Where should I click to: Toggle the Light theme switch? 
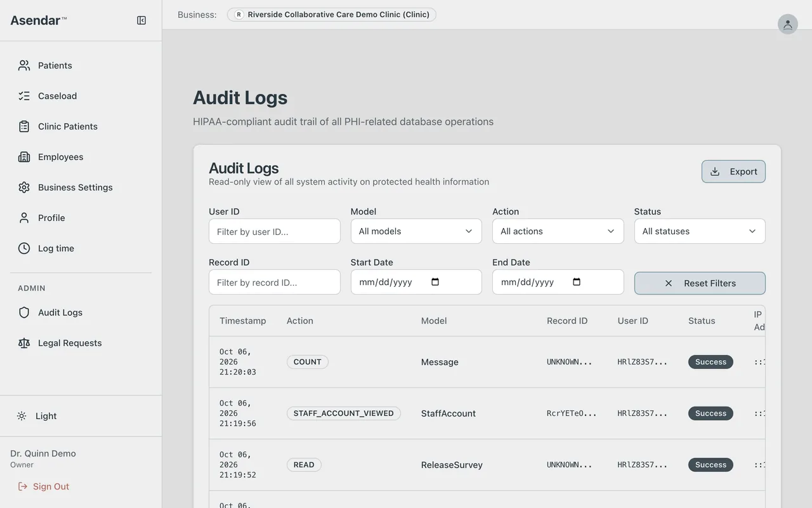(81, 416)
